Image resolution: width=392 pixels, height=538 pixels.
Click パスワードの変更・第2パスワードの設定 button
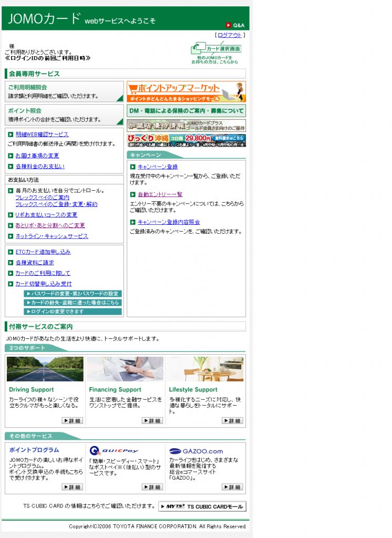click(x=73, y=294)
